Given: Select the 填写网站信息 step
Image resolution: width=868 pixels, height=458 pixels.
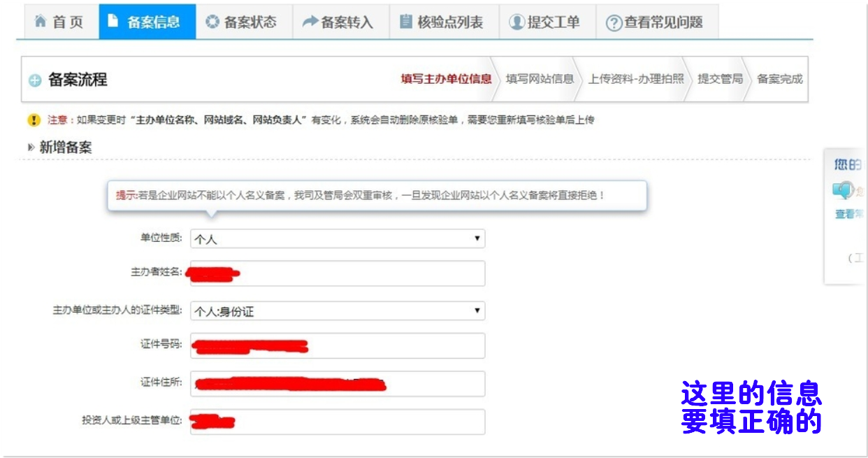Looking at the screenshot, I should point(540,79).
